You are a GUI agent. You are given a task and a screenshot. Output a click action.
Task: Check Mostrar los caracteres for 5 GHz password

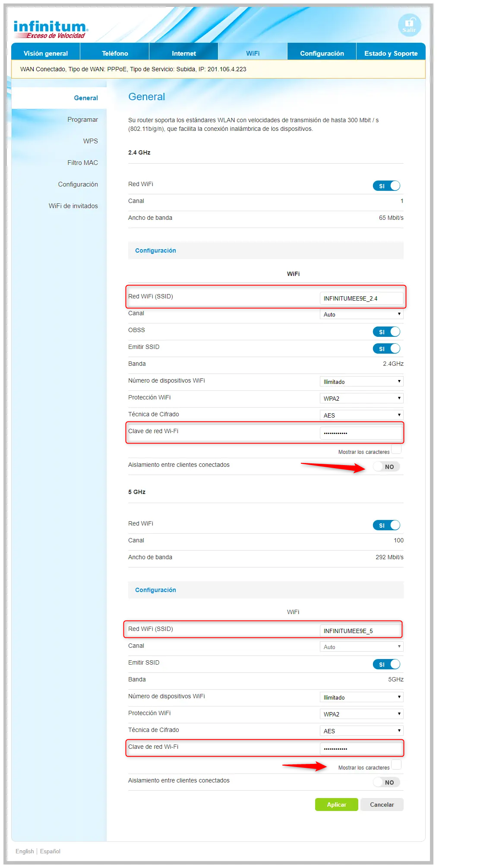[396, 764]
